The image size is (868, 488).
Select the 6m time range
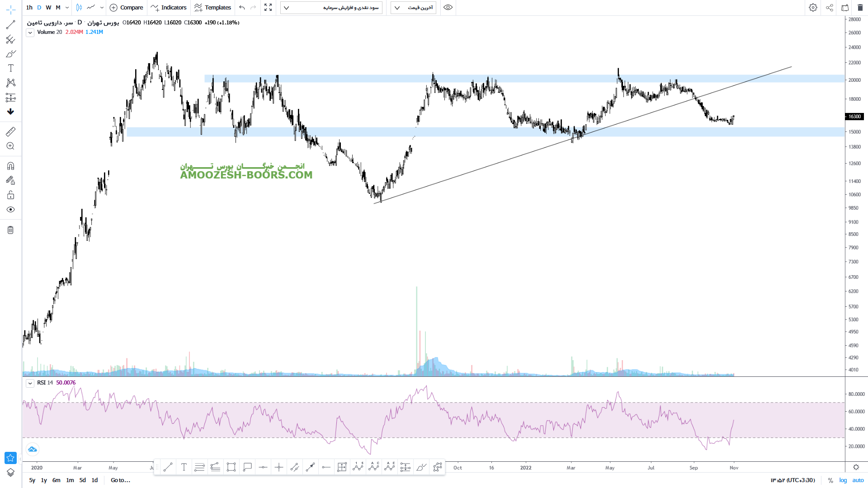56,480
